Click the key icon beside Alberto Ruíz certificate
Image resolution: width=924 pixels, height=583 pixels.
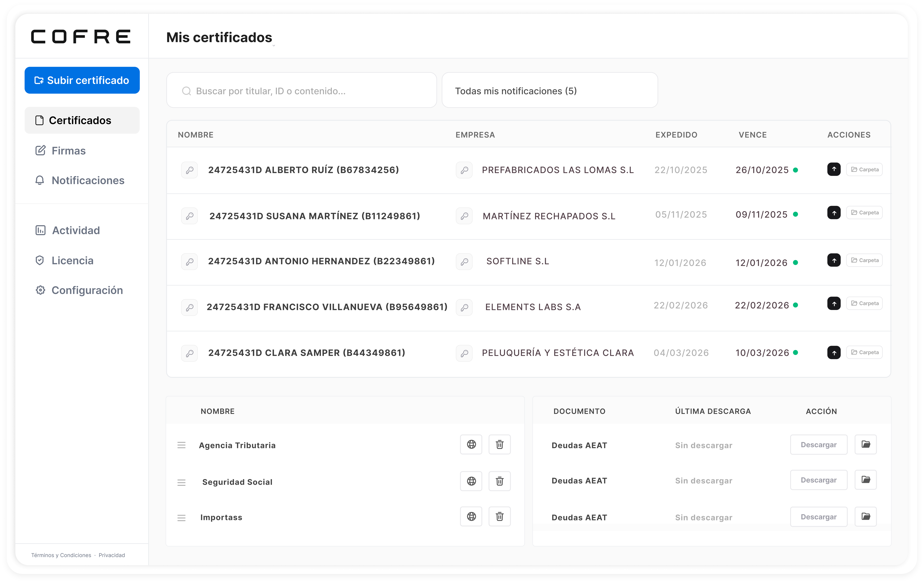tap(190, 170)
